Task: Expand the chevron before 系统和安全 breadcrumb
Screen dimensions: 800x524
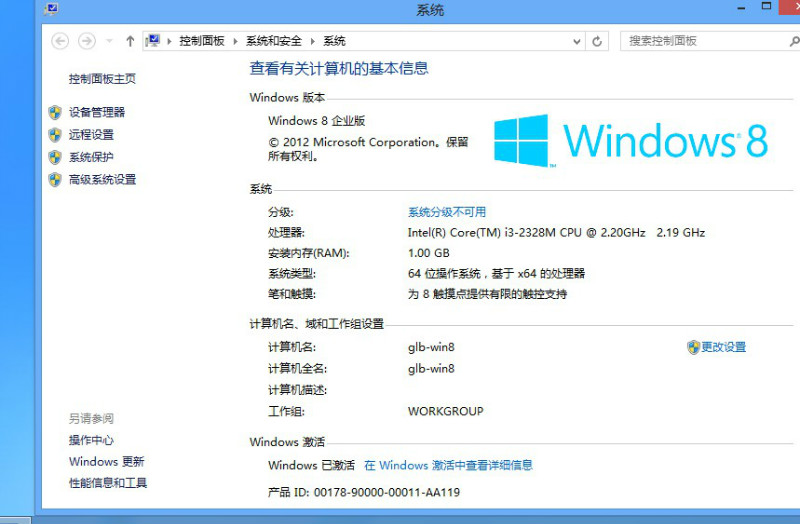Action: (x=235, y=41)
